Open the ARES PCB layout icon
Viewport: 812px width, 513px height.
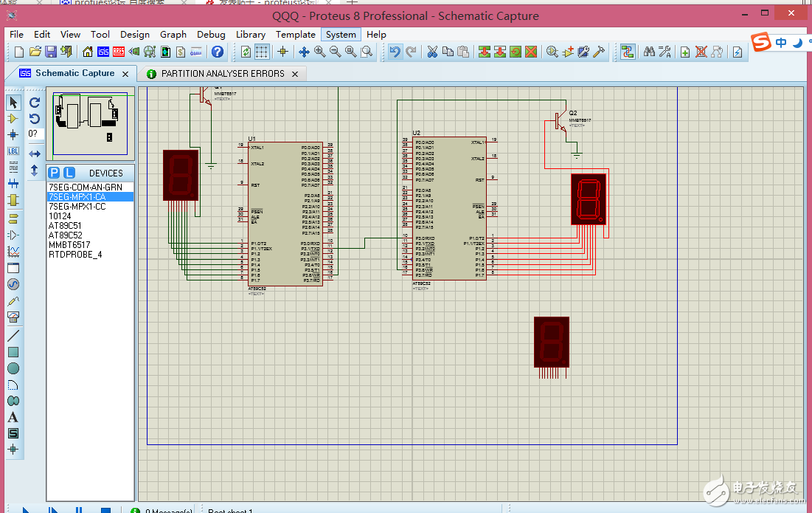tap(119, 52)
